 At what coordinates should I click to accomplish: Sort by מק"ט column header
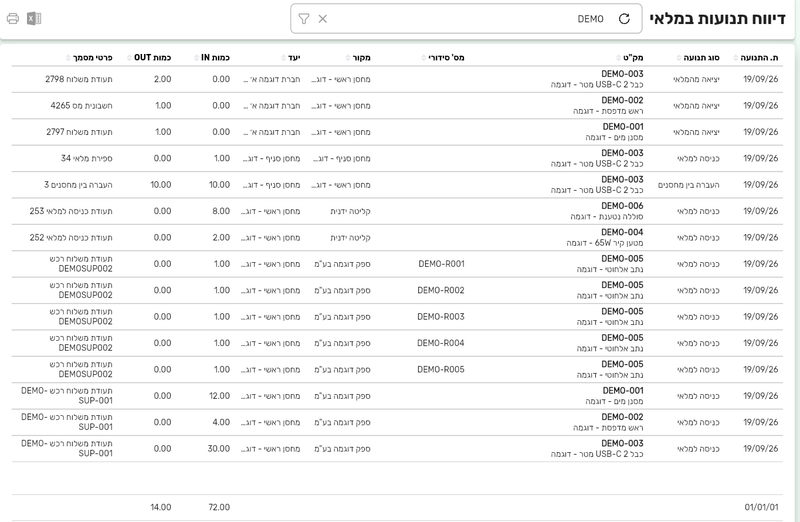point(630,58)
